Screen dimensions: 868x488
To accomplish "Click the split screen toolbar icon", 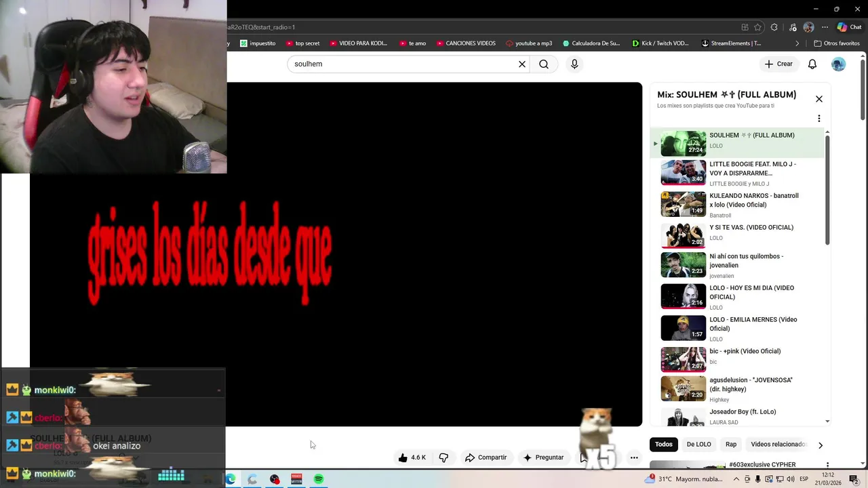I will pyautogui.click(x=745, y=27).
